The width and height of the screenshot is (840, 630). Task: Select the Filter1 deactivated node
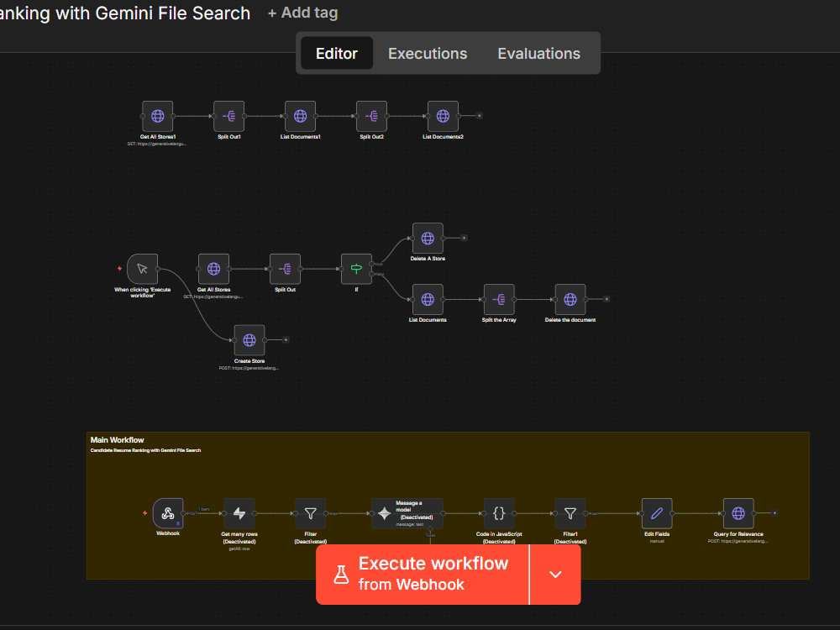click(x=570, y=513)
